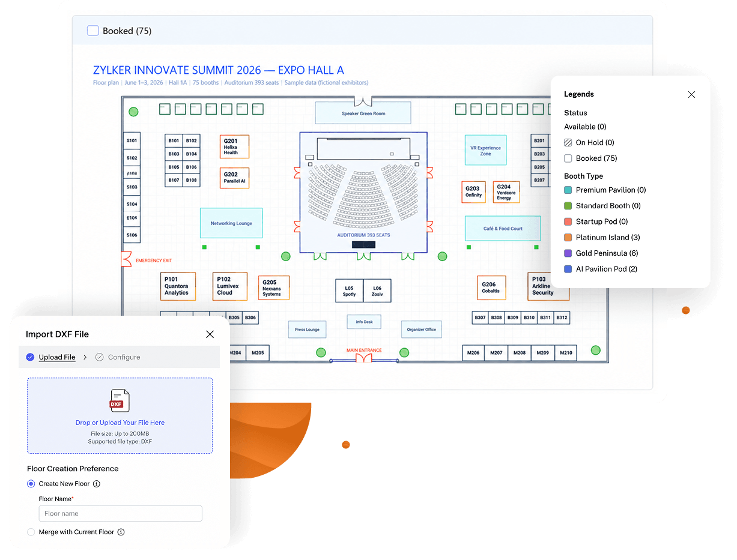737x560 pixels.
Task: Click the VR Experience Zone area
Action: pos(485,151)
